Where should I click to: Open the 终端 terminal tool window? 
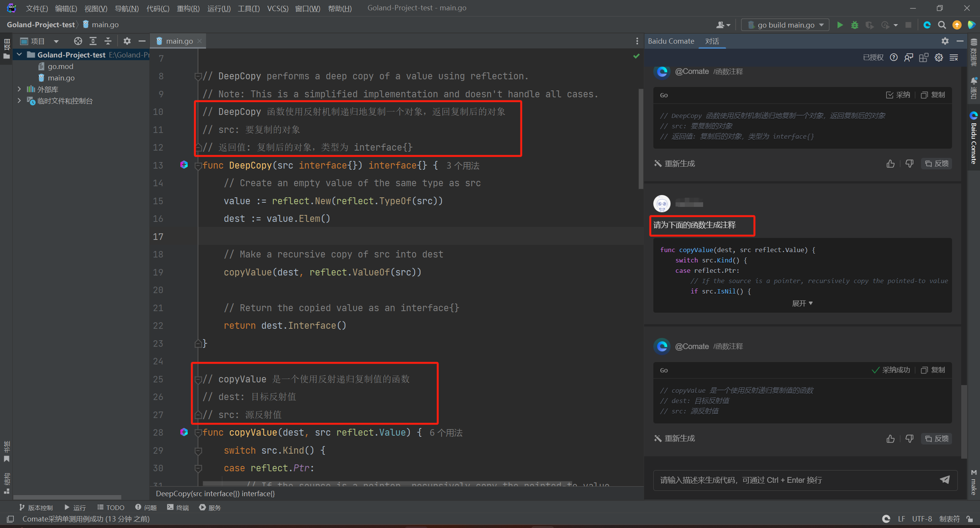click(178, 508)
